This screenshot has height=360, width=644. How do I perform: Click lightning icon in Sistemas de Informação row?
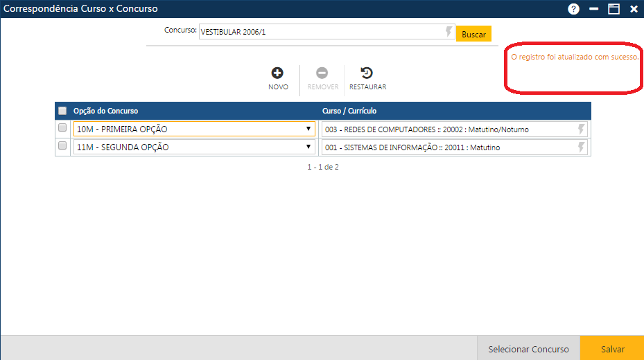[581, 147]
